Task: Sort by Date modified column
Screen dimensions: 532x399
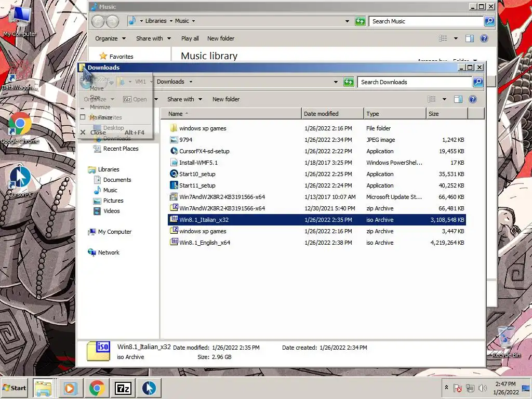Action: [332, 114]
